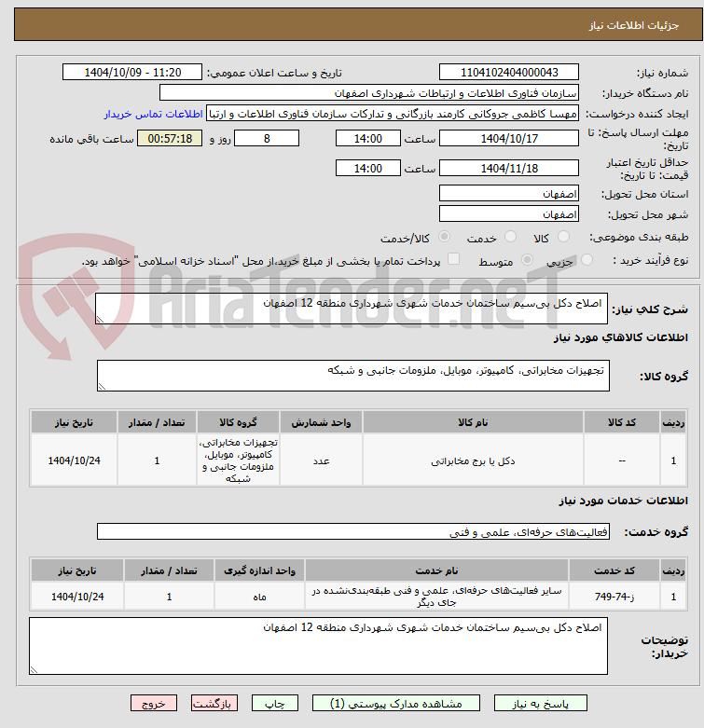
Task: Click the price validity date 1404/11/18 field
Action: click(x=509, y=168)
